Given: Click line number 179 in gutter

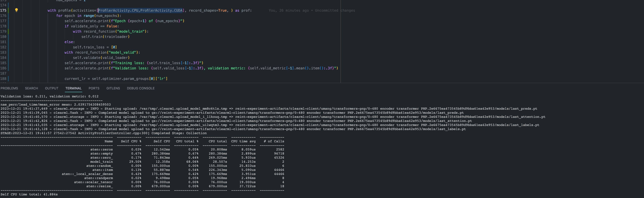Looking at the screenshot, I should coord(3,31).
